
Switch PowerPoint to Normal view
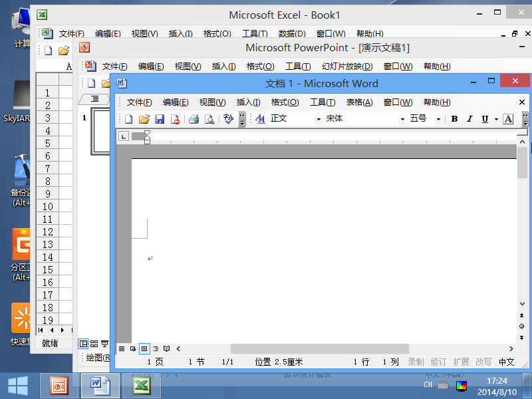(x=83, y=344)
